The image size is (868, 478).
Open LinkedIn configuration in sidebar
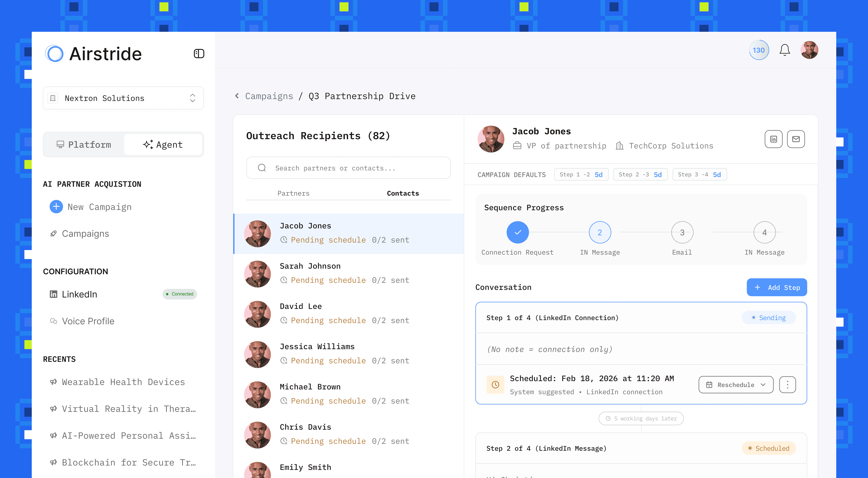click(80, 294)
